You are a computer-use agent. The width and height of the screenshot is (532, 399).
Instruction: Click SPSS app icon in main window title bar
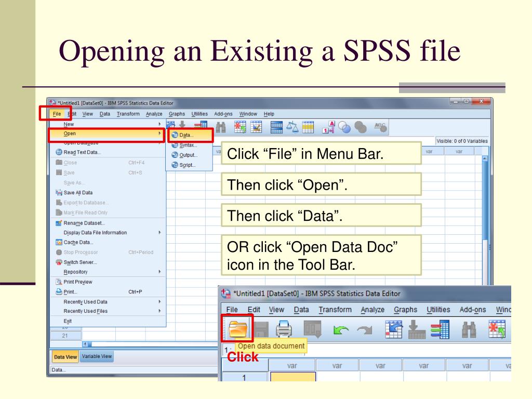click(52, 102)
